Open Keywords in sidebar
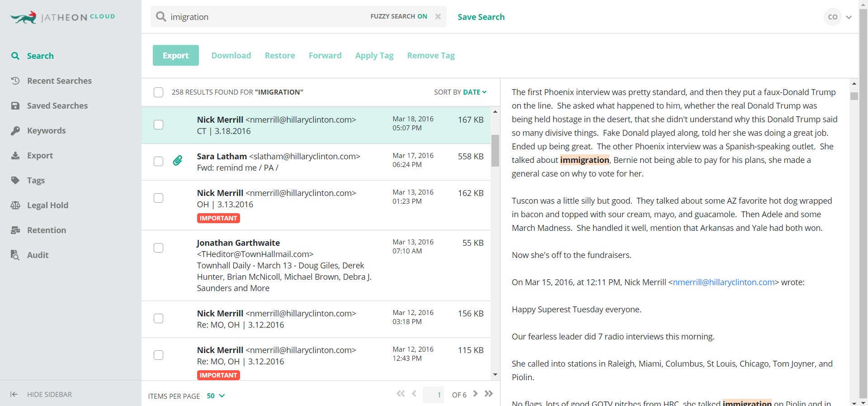 (x=46, y=130)
